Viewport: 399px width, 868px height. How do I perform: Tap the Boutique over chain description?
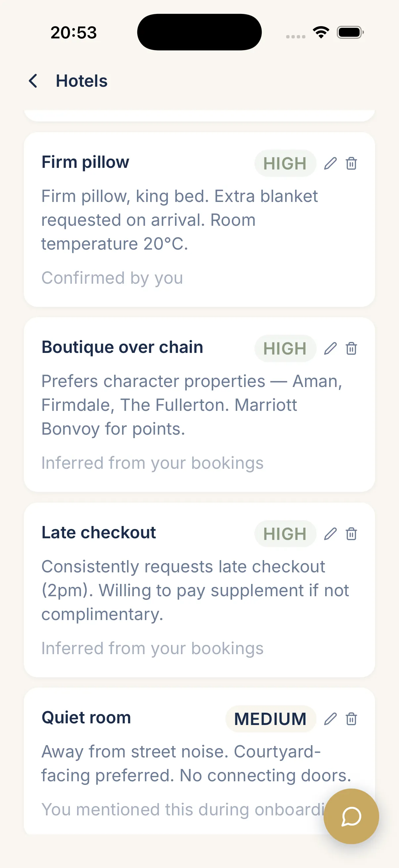point(191,405)
